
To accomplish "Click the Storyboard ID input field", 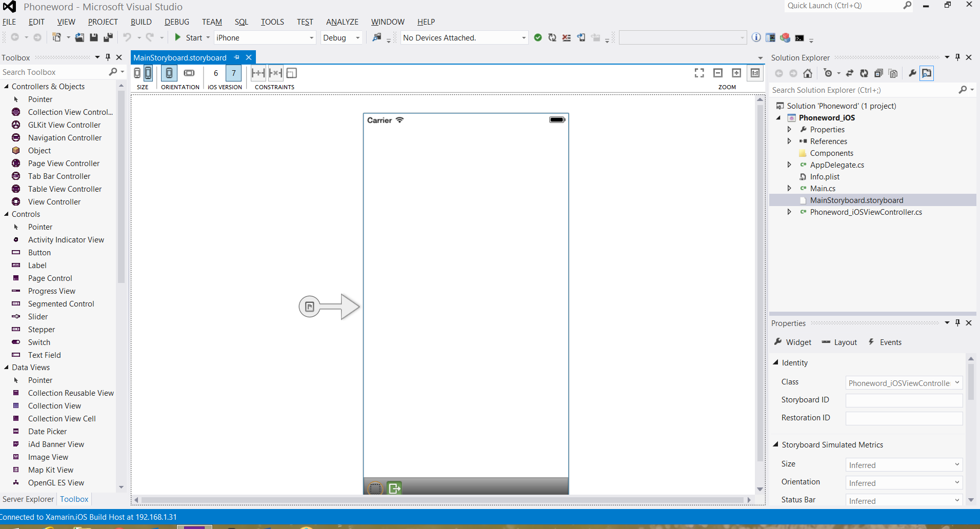I will pos(904,400).
